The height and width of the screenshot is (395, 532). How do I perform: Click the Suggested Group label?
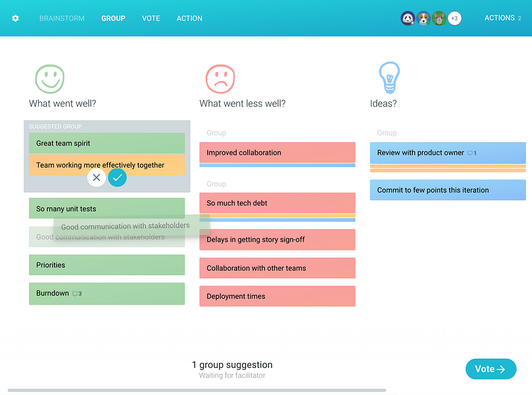tap(55, 126)
